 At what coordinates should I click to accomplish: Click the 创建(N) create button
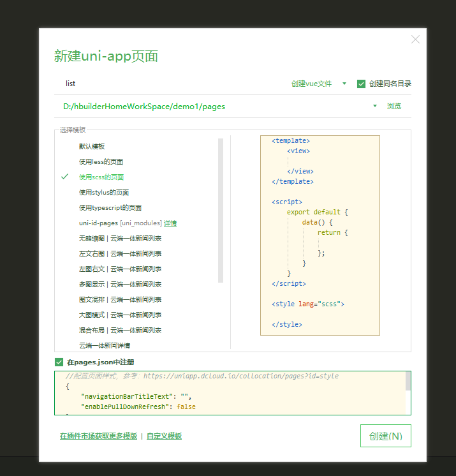[386, 436]
